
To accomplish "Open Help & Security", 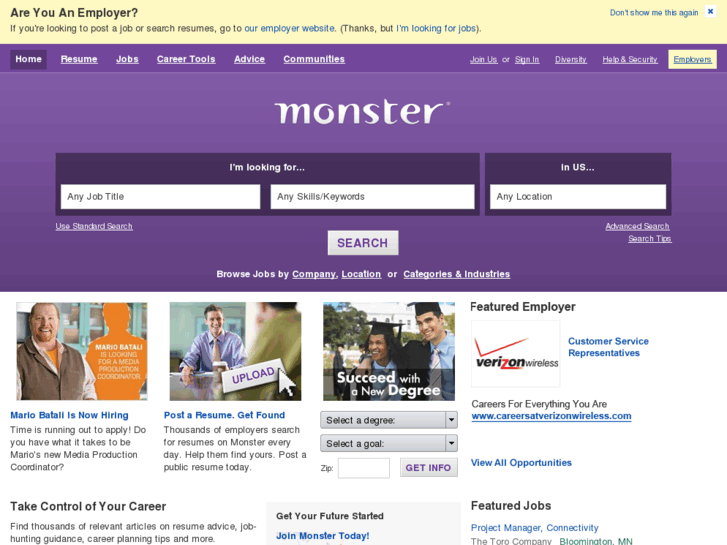I will tap(630, 59).
